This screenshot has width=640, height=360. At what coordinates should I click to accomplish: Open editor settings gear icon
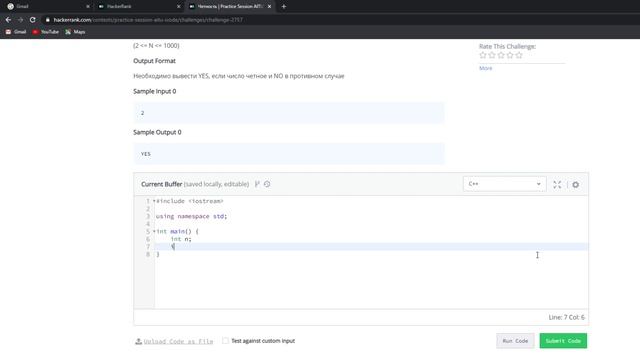point(576,184)
